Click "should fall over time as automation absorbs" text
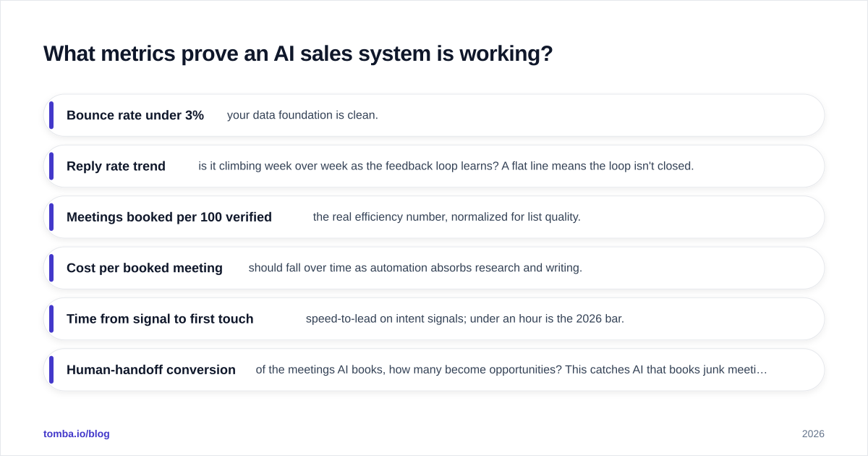 click(415, 268)
